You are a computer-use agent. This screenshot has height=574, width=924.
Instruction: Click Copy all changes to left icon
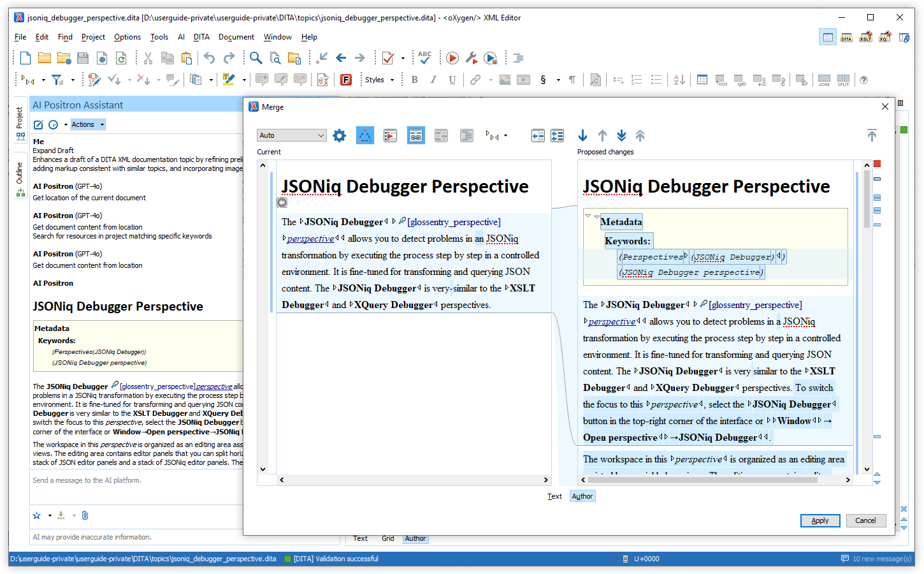click(558, 135)
